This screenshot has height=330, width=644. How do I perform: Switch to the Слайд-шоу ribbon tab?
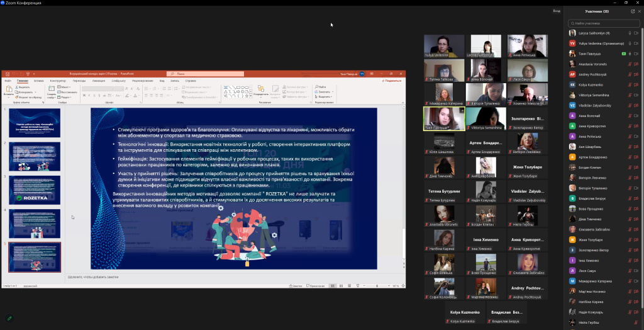pyautogui.click(x=118, y=81)
